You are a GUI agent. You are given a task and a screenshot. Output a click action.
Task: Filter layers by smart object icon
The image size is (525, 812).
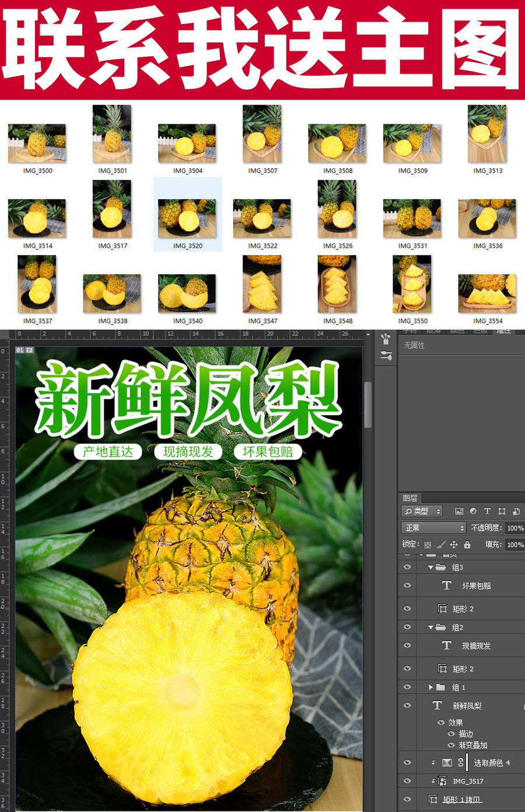tap(516, 511)
